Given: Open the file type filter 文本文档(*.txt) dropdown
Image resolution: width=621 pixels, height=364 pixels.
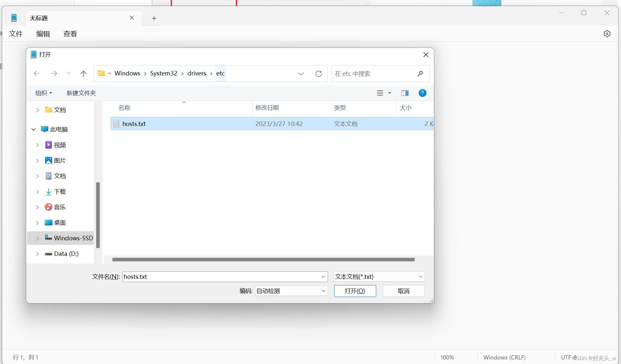Looking at the screenshot, I should (x=379, y=277).
